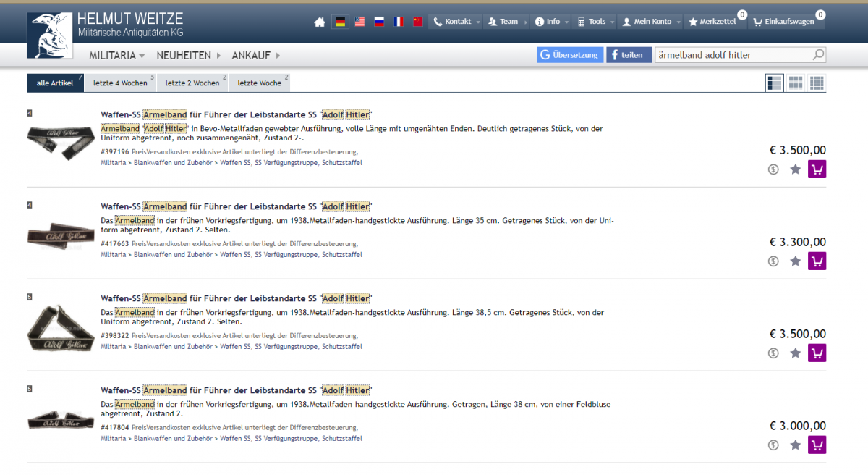Open category breadcrumb under item #417663

[231, 255]
